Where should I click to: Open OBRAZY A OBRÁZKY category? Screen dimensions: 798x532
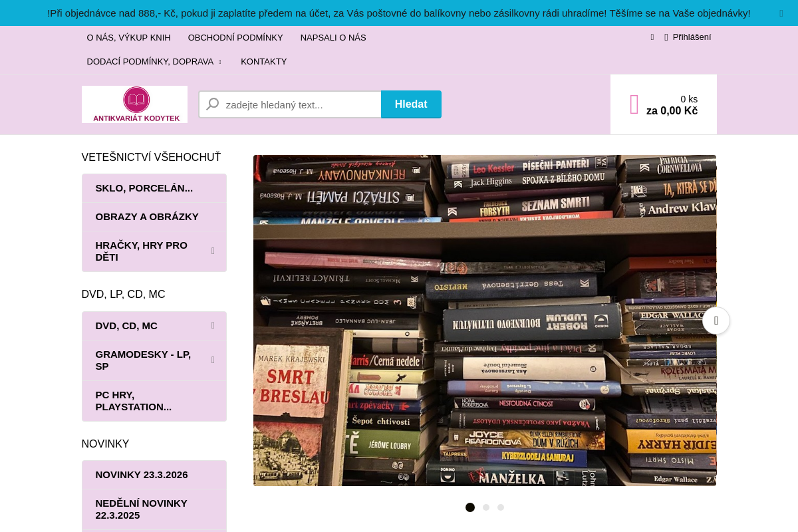click(x=154, y=217)
